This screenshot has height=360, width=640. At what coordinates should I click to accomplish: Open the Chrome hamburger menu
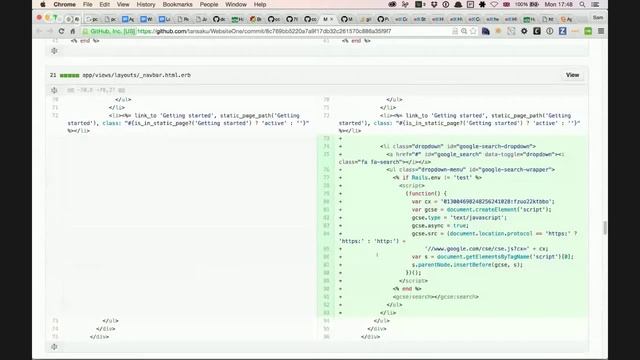(601, 31)
